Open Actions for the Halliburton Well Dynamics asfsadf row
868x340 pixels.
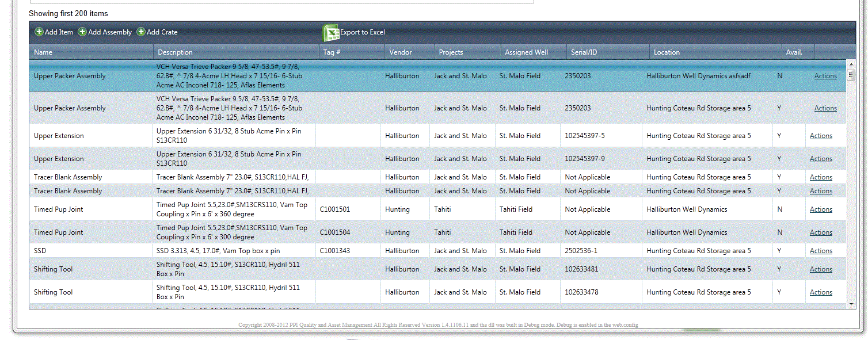[825, 76]
